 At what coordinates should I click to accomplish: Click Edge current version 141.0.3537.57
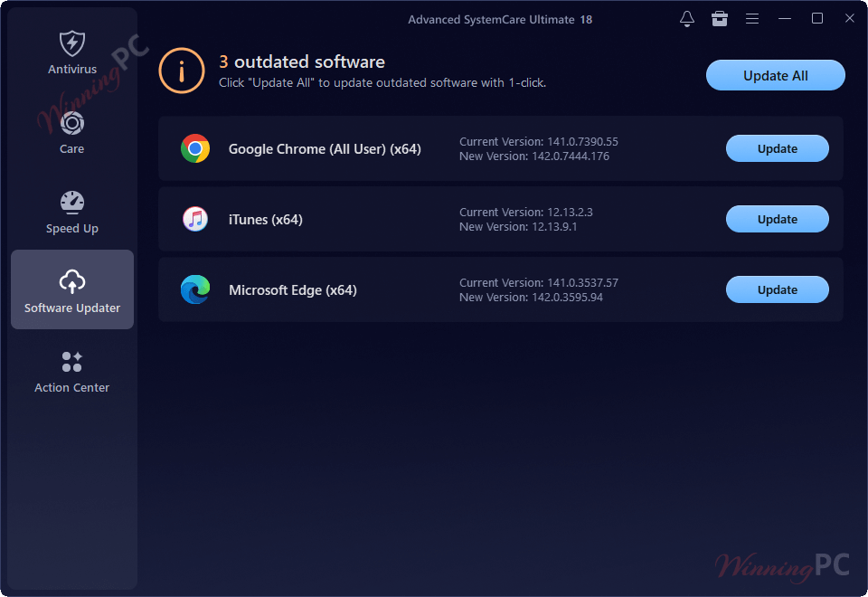(x=539, y=282)
